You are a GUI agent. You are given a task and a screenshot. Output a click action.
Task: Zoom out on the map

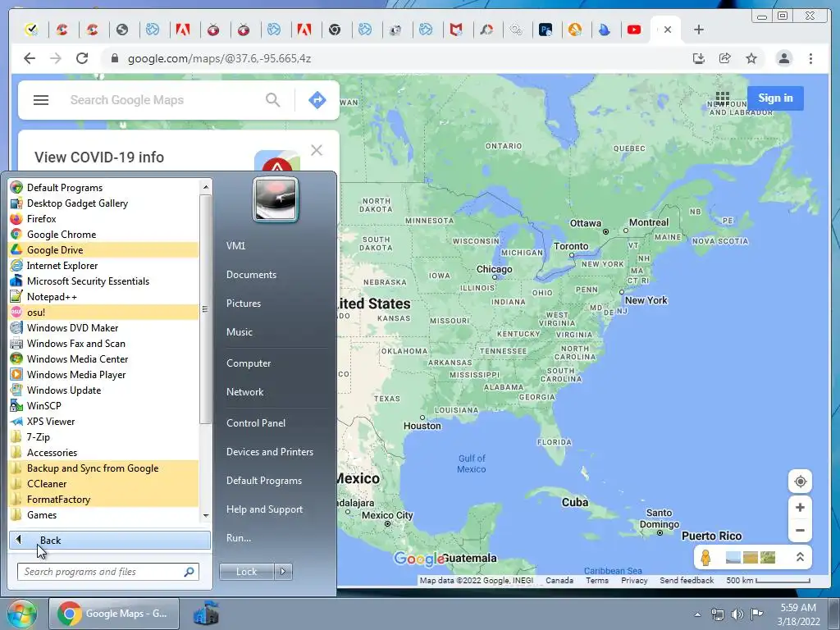click(800, 531)
